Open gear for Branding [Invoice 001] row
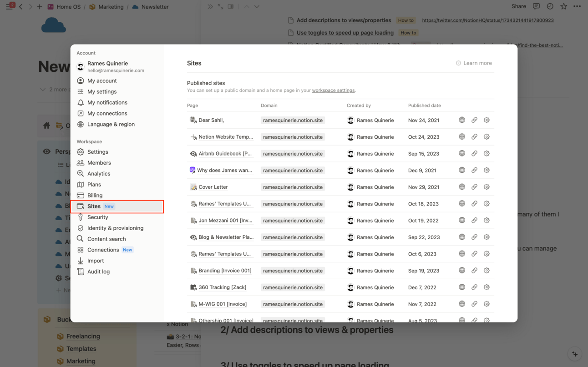The width and height of the screenshot is (588, 367). point(487,270)
